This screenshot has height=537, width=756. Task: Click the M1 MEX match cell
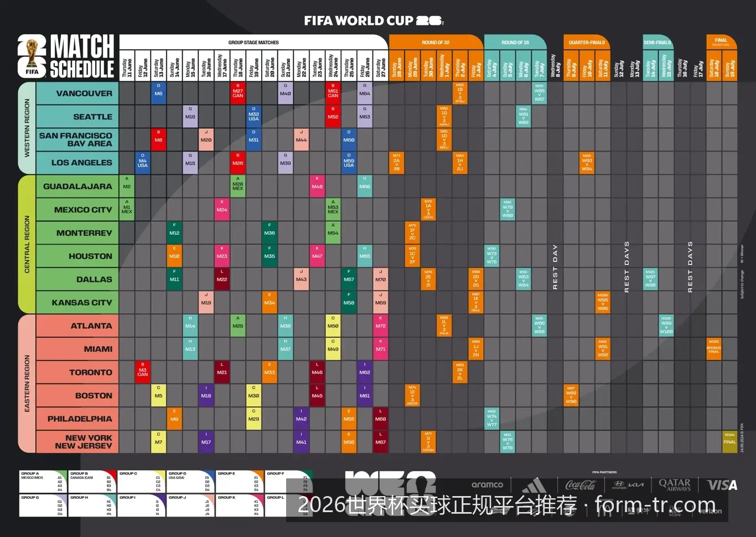pos(127,210)
